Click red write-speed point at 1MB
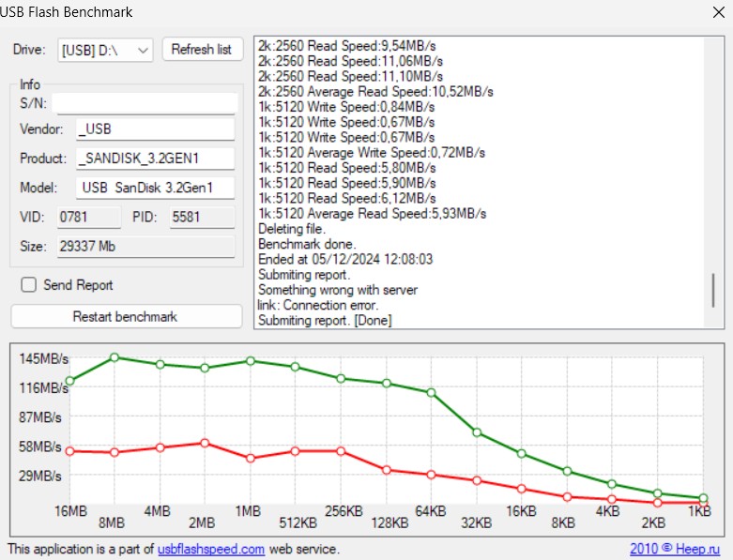 coord(251,459)
